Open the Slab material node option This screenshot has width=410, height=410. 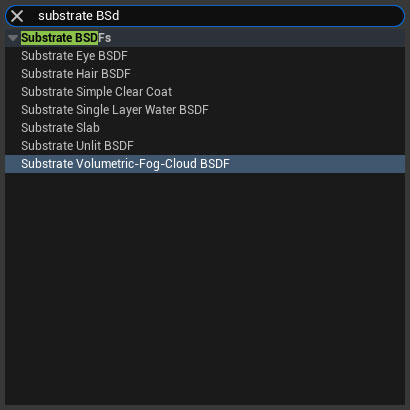(x=205, y=128)
